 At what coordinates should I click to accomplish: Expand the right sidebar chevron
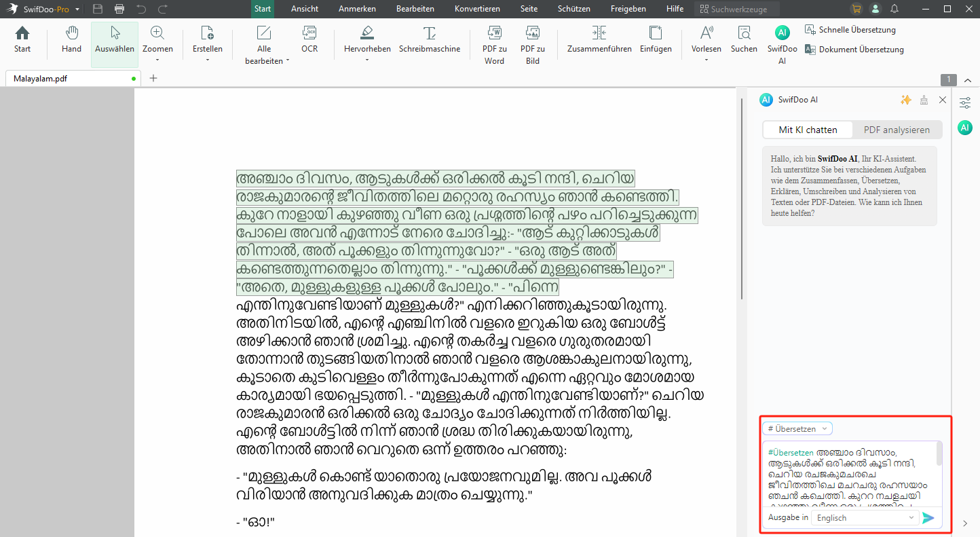[965, 523]
